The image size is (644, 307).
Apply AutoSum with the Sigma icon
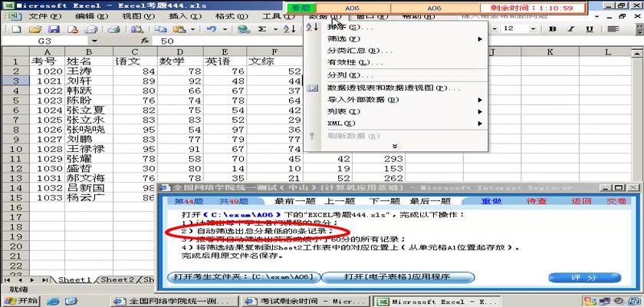click(x=262, y=29)
